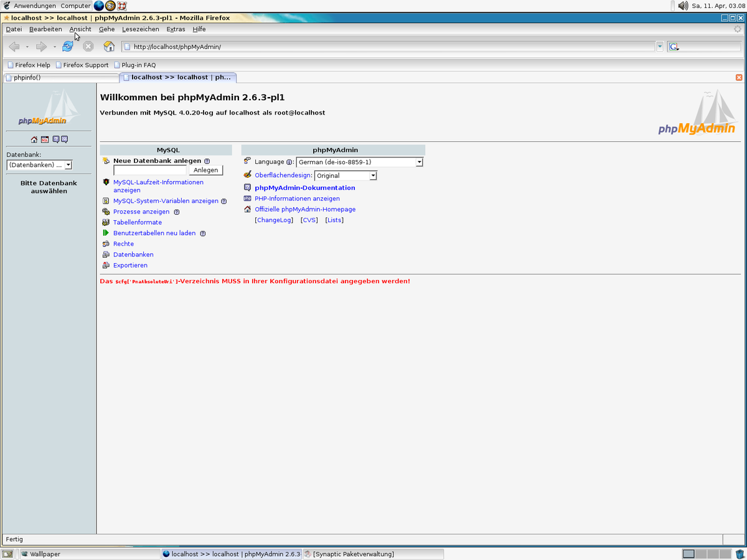Open the phpMyAdmin documentation icon in left sidebar

(x=56, y=139)
